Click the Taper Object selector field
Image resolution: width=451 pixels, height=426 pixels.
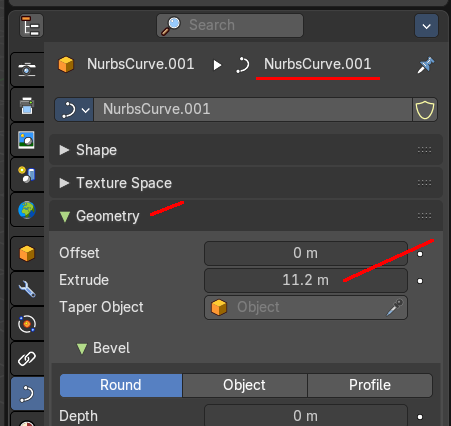tap(306, 307)
